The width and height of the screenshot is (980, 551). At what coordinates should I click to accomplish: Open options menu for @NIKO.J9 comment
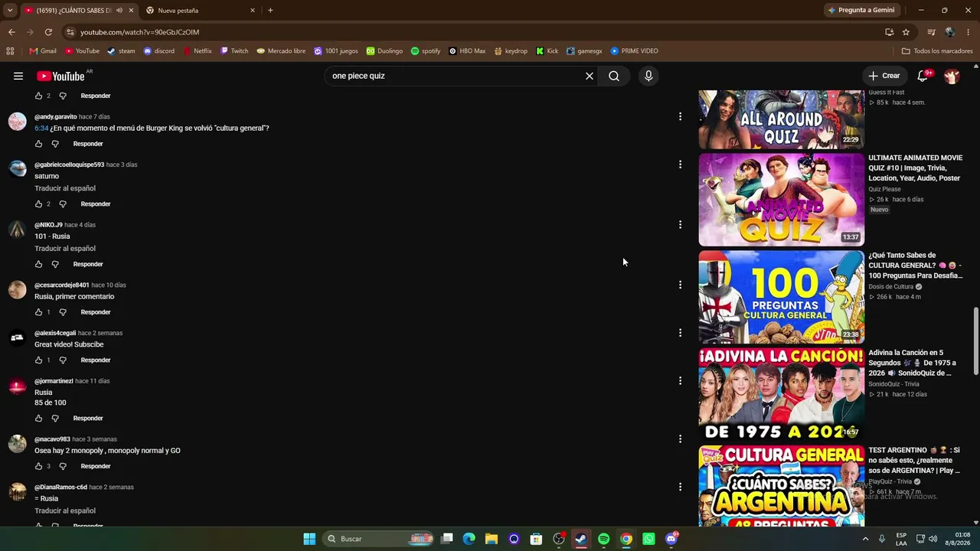[680, 225]
